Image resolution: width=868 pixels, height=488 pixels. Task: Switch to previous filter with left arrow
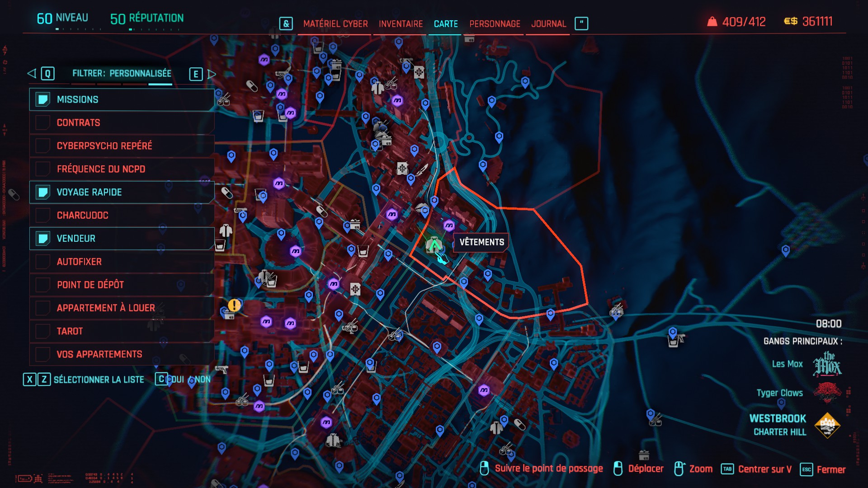click(x=32, y=73)
